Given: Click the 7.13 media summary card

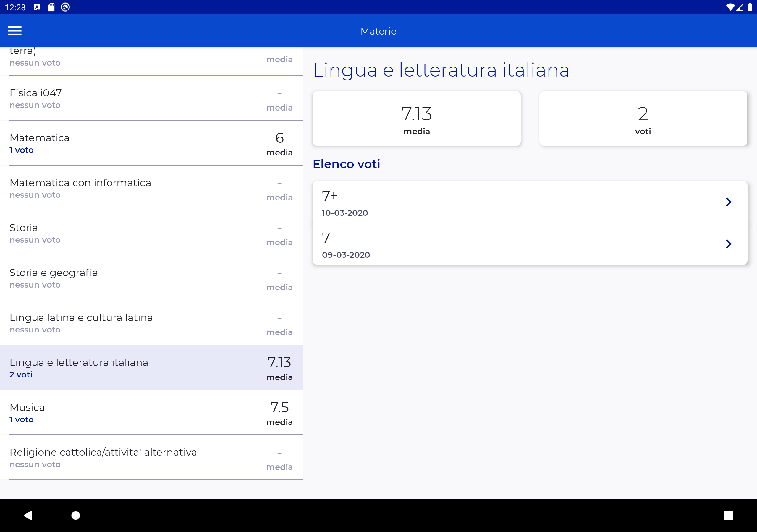Looking at the screenshot, I should (416, 119).
